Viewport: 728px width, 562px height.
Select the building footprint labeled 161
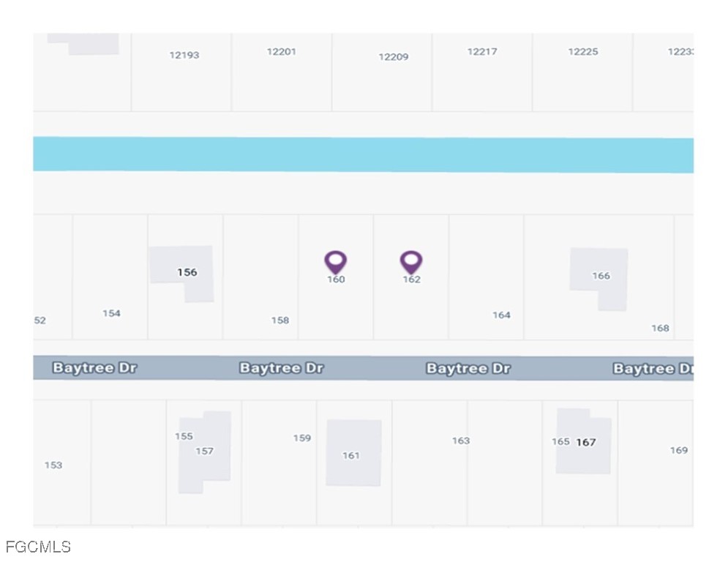point(353,453)
